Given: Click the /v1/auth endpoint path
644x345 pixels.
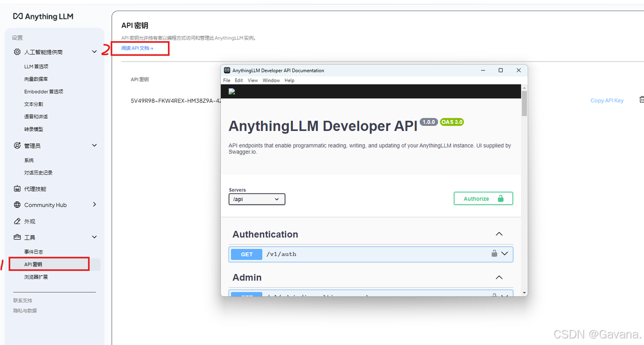Looking at the screenshot, I should click(281, 254).
